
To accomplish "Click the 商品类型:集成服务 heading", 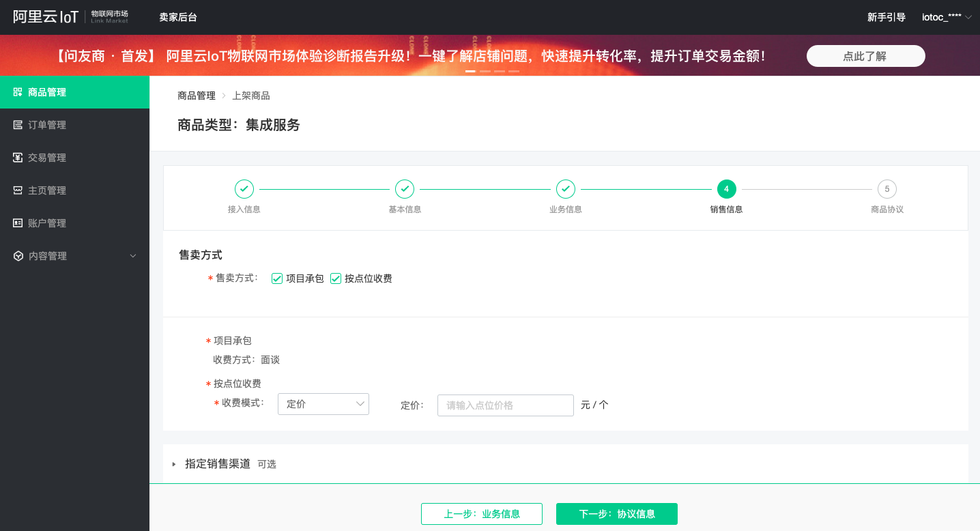I will tap(239, 125).
